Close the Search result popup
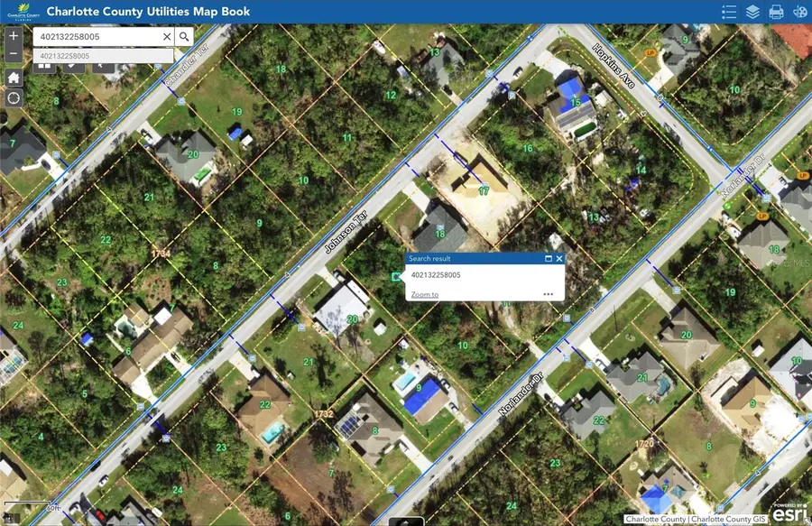 tap(559, 258)
